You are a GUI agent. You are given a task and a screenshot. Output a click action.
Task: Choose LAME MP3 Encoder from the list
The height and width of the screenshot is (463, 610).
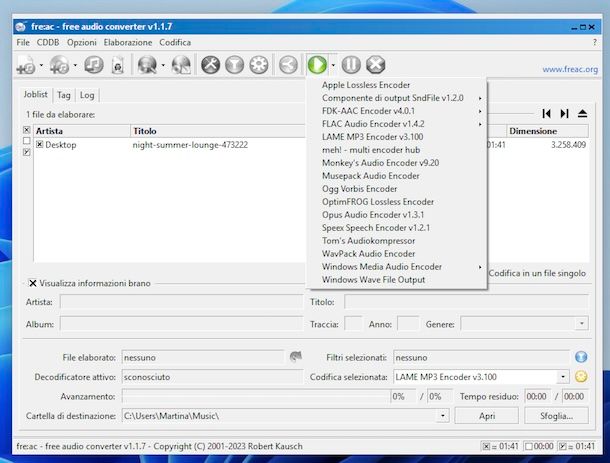[372, 137]
